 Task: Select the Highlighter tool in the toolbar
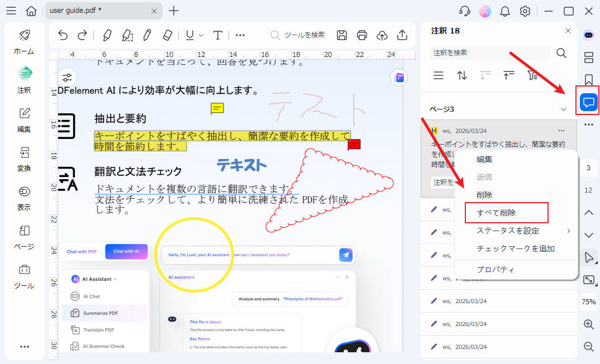106,35
